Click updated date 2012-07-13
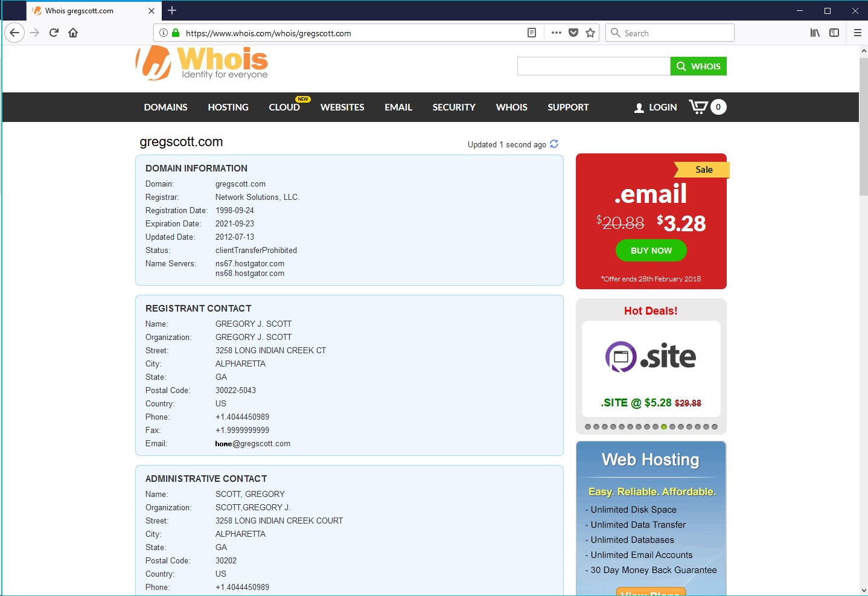This screenshot has height=596, width=868. [x=235, y=237]
